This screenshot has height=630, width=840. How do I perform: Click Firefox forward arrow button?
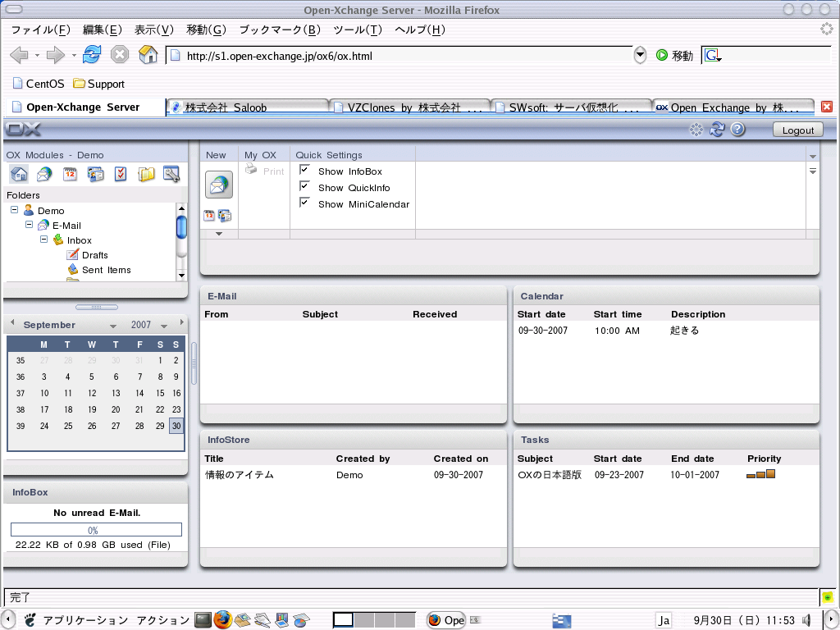[x=56, y=55]
